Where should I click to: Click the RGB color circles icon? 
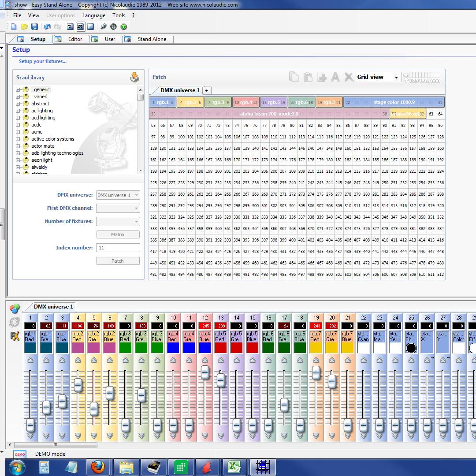click(x=15, y=309)
